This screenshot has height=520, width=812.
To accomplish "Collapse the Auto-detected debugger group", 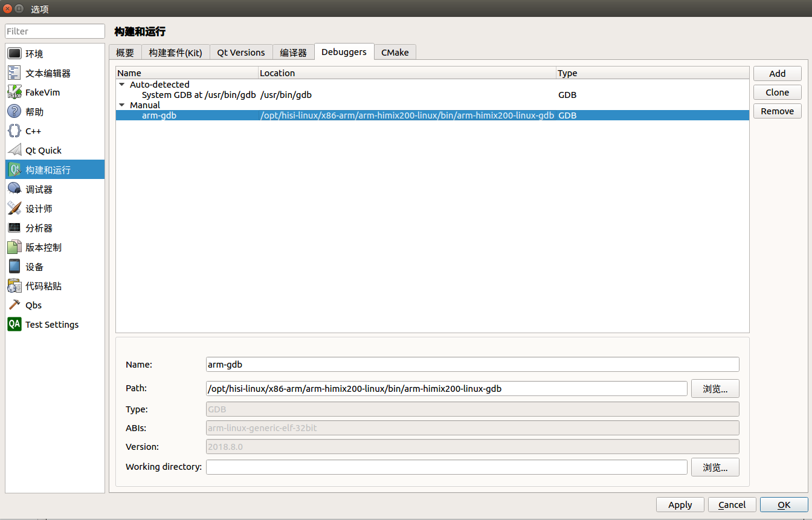I will 123,84.
